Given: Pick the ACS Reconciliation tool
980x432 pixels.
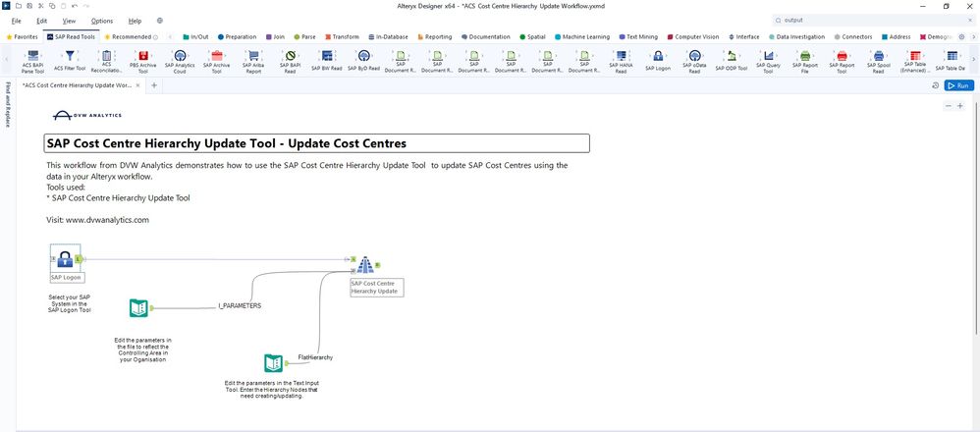Looking at the screenshot, I should point(106,61).
